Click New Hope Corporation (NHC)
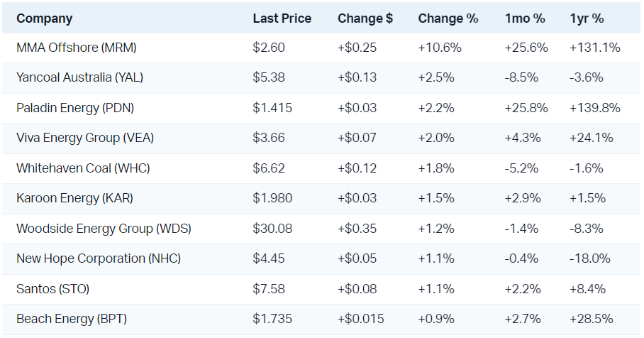Viewport: 644px width, 338px height. tap(99, 258)
